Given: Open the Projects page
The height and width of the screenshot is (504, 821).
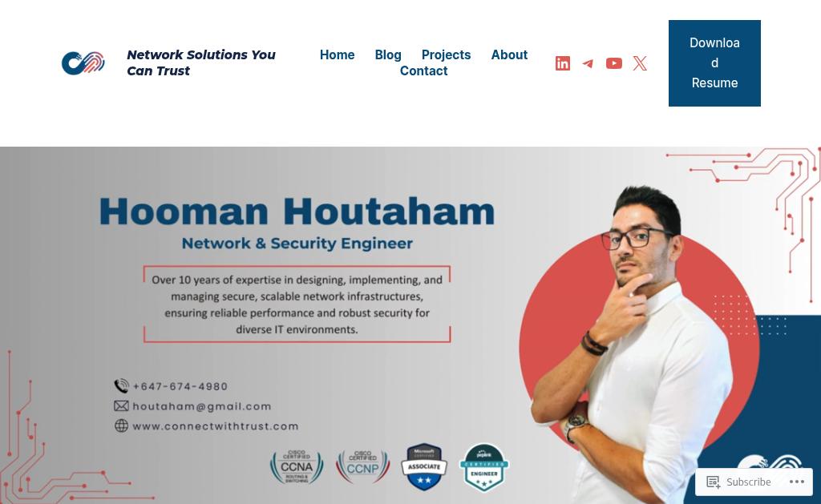Looking at the screenshot, I should tap(446, 55).
